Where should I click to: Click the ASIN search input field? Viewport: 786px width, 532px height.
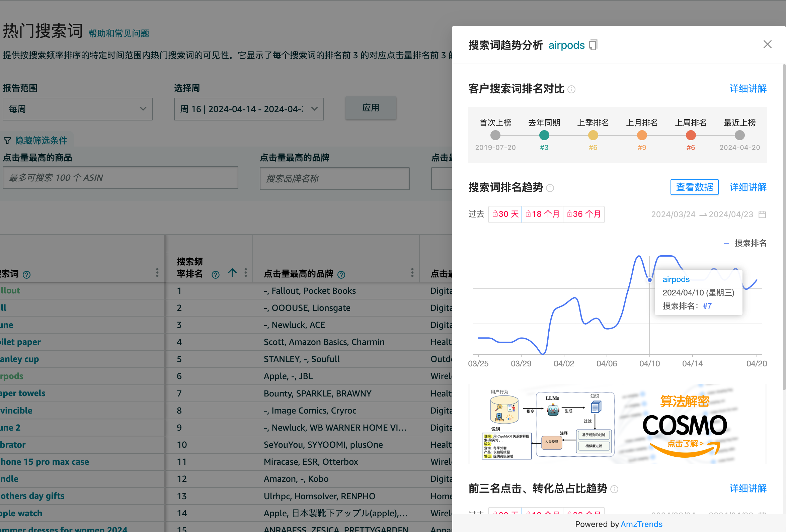(121, 177)
